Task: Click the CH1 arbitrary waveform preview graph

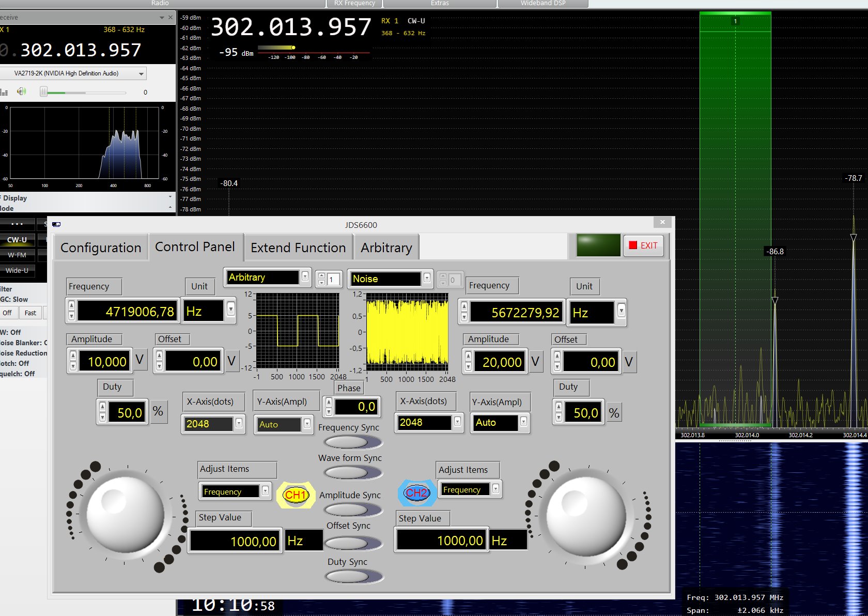Action: click(298, 331)
